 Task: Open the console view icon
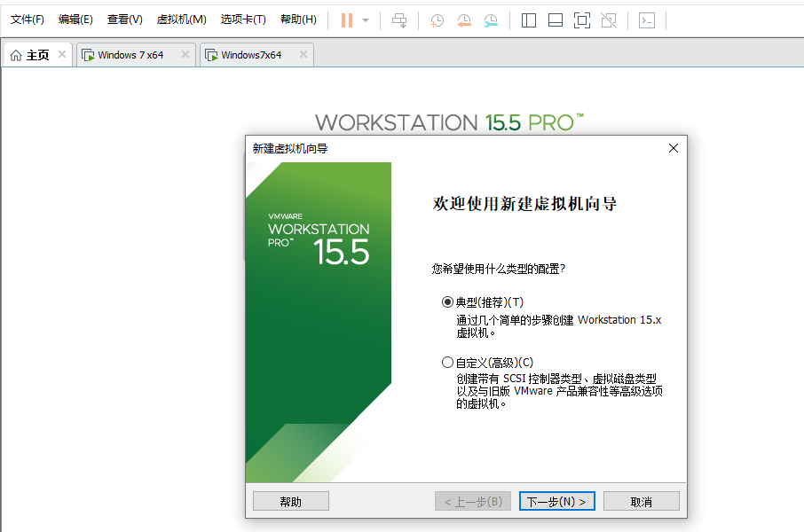tap(647, 20)
